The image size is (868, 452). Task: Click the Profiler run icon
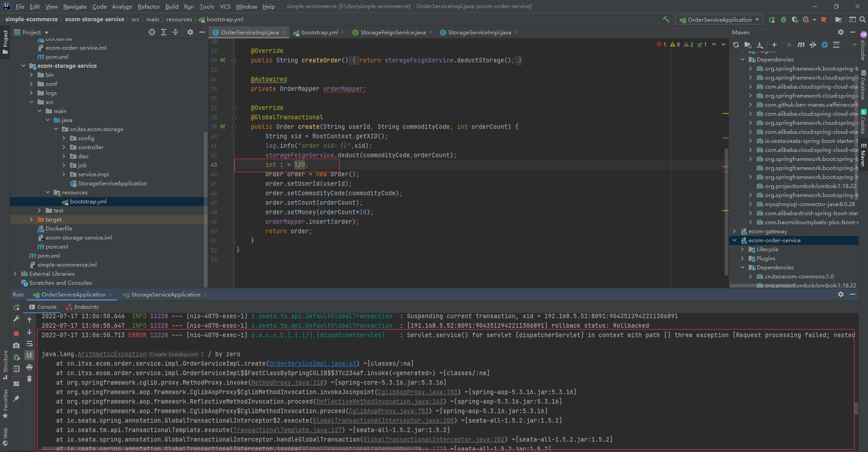[x=806, y=19]
